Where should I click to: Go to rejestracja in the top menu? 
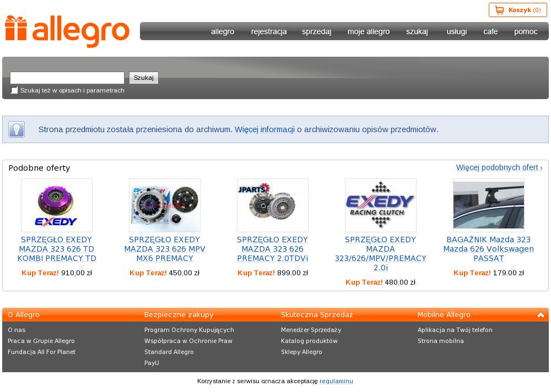tap(269, 31)
